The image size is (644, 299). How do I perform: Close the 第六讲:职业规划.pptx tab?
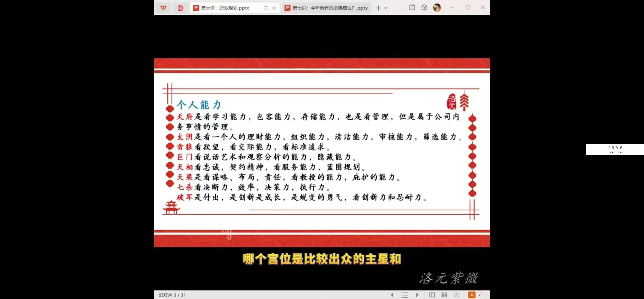tap(274, 8)
